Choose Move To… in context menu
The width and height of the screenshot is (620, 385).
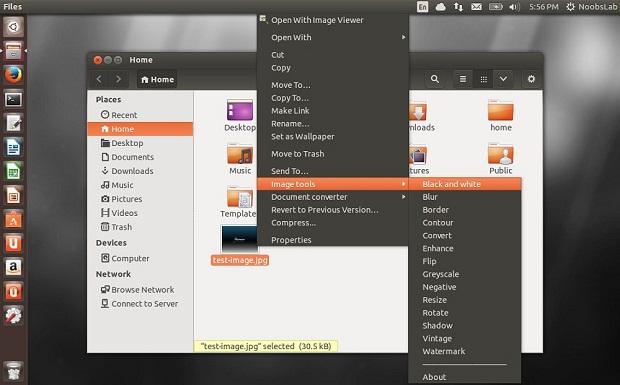[333, 85]
